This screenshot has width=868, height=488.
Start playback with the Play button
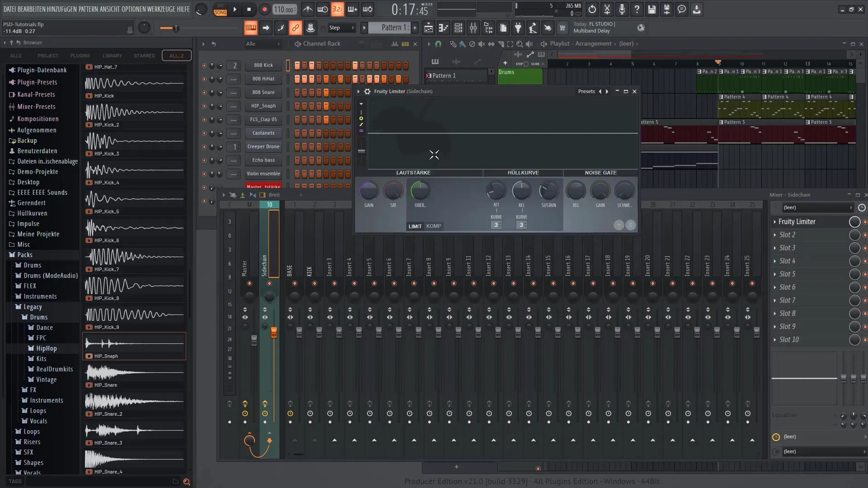point(235,9)
